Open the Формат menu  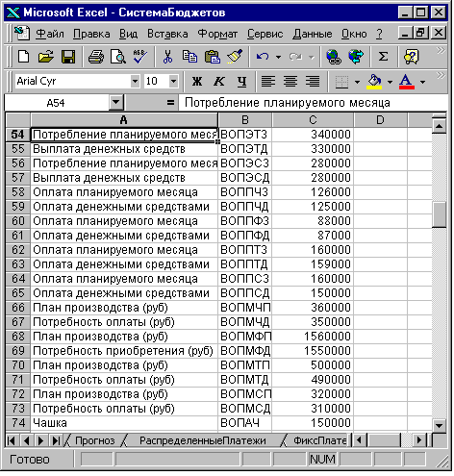pos(217,34)
